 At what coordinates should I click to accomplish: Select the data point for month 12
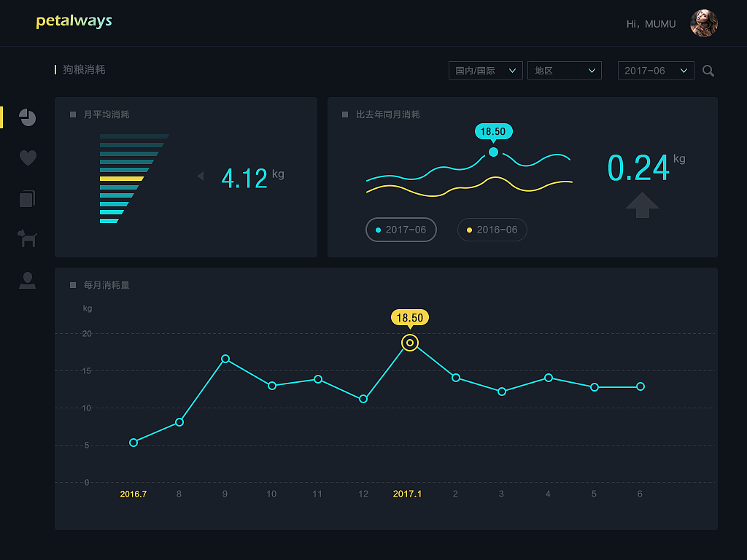pos(363,399)
